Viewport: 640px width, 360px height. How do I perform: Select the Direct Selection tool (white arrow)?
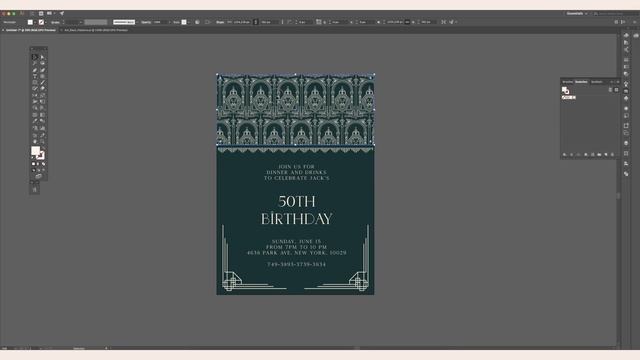(42, 57)
